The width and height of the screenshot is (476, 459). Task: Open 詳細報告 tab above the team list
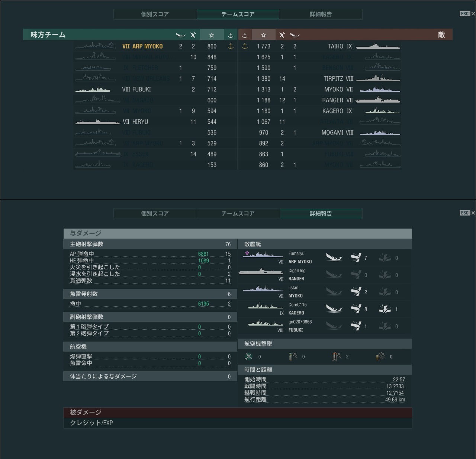(x=321, y=14)
